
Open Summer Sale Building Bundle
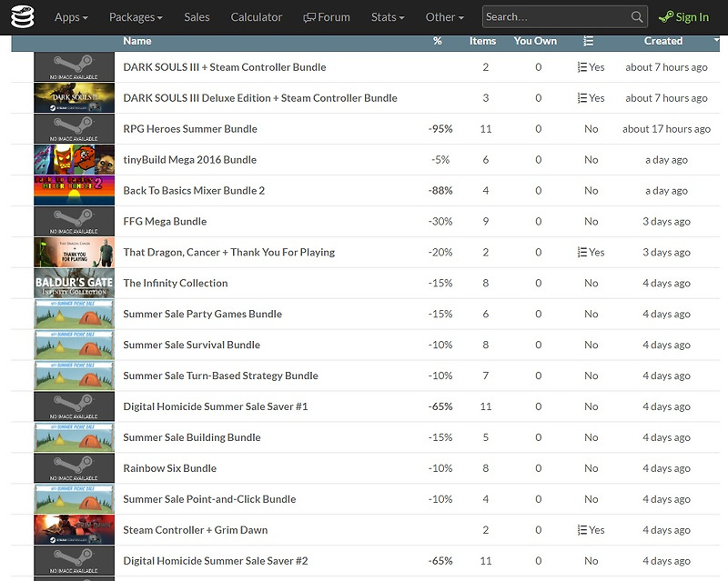pos(192,437)
